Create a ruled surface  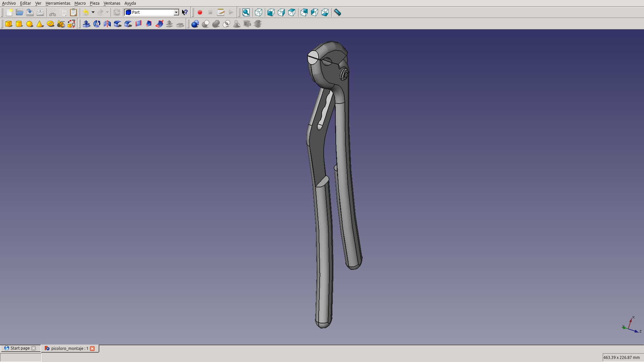(138, 24)
